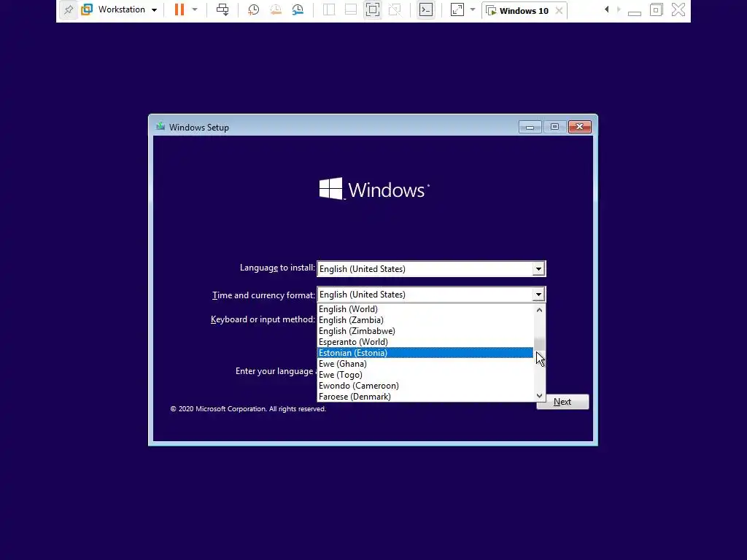This screenshot has width=747, height=560.
Task: Go to the next tab arrow
Action: click(x=619, y=9)
